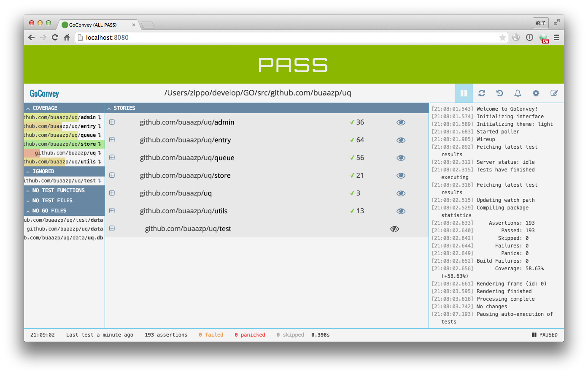Open uq/admin coverage report
This screenshot has height=375, width=588.
60,117
